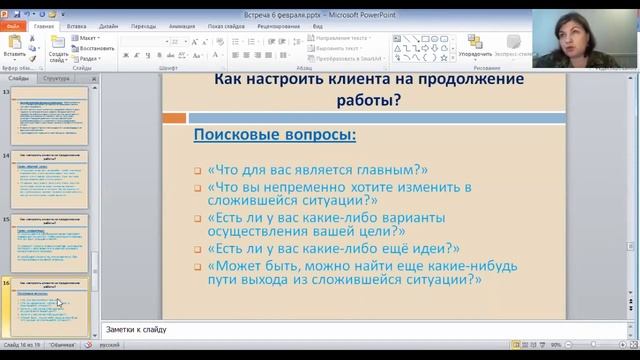Toggle Underline formatting (Ч)
640x360 pixels.
click(148, 55)
